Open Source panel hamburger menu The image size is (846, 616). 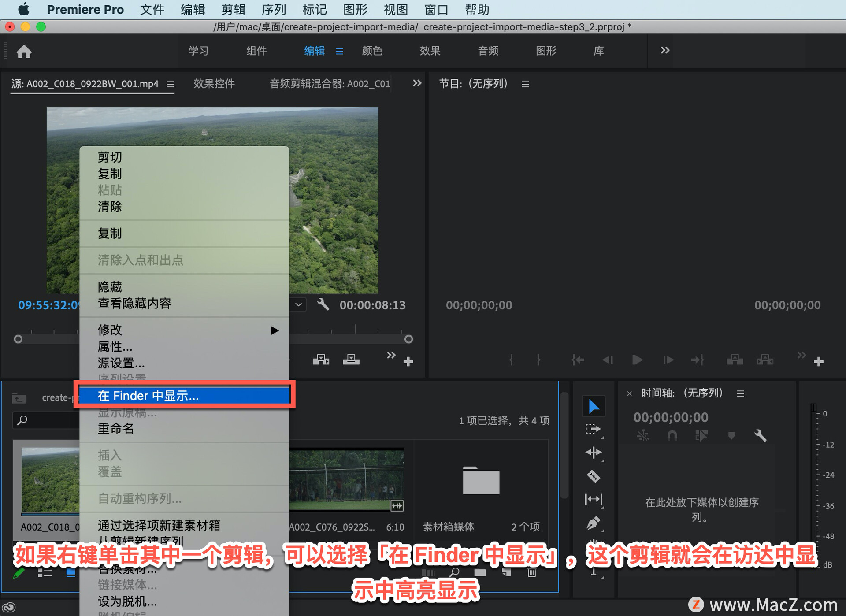coord(170,84)
